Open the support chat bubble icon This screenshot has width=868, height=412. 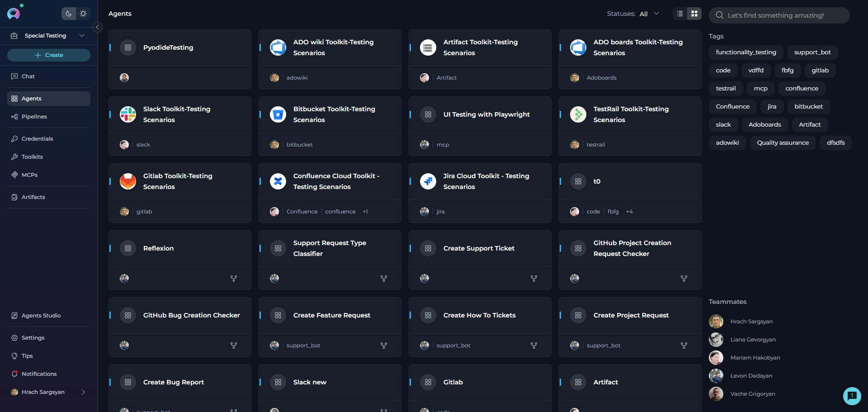(852, 396)
